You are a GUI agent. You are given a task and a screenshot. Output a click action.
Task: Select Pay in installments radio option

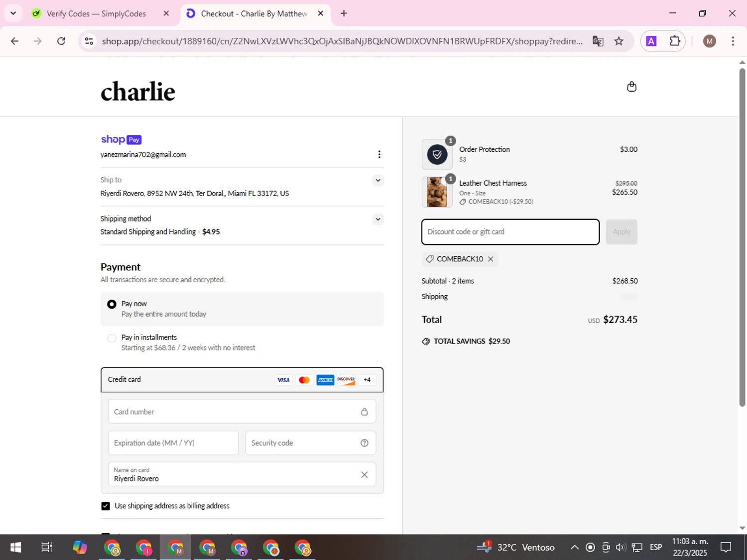112,338
